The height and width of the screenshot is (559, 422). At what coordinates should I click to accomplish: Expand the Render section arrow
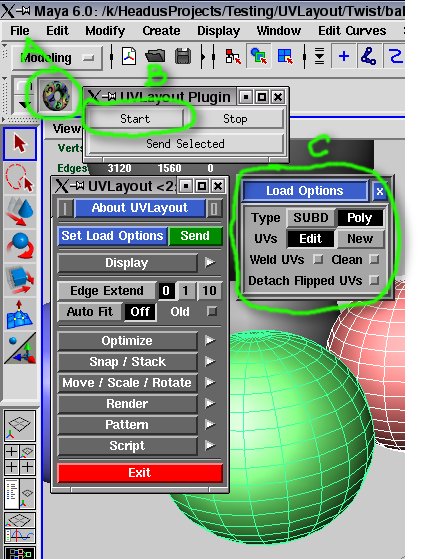tap(210, 404)
